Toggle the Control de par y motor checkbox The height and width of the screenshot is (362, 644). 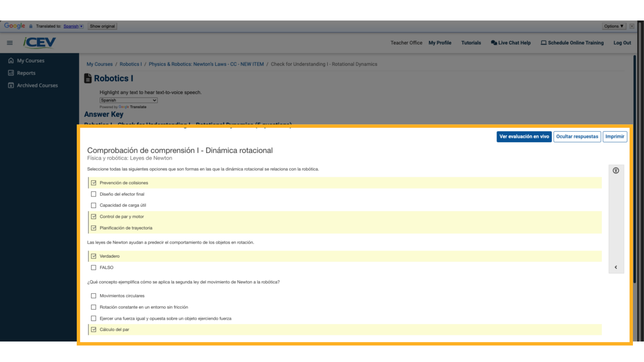[94, 217]
